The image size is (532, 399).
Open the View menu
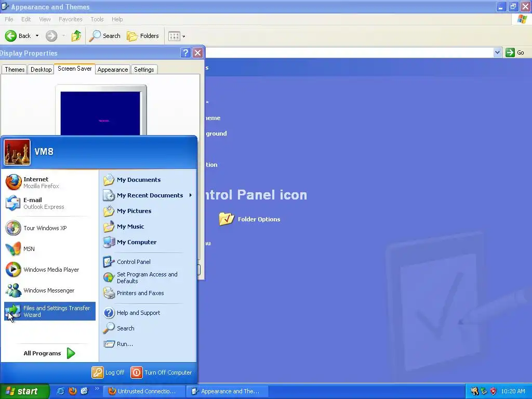coord(45,19)
